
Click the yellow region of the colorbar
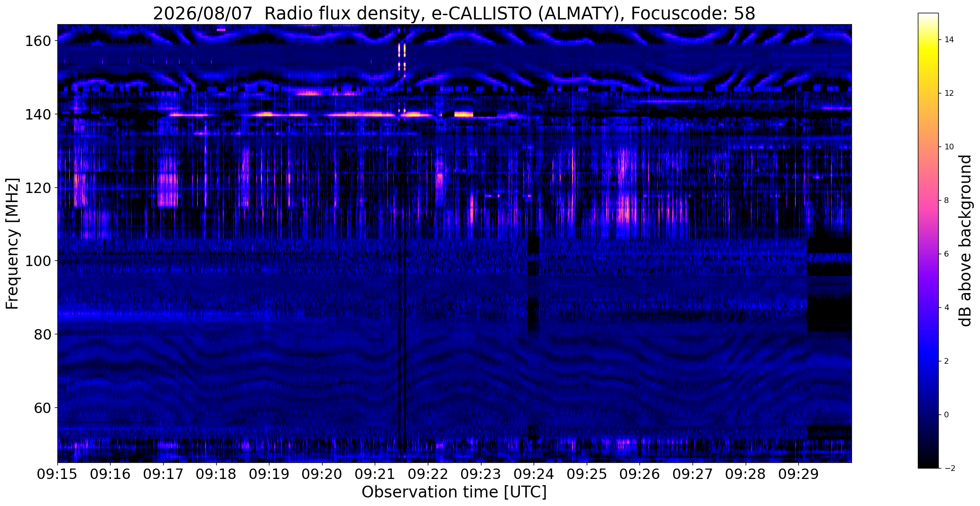tap(928, 53)
